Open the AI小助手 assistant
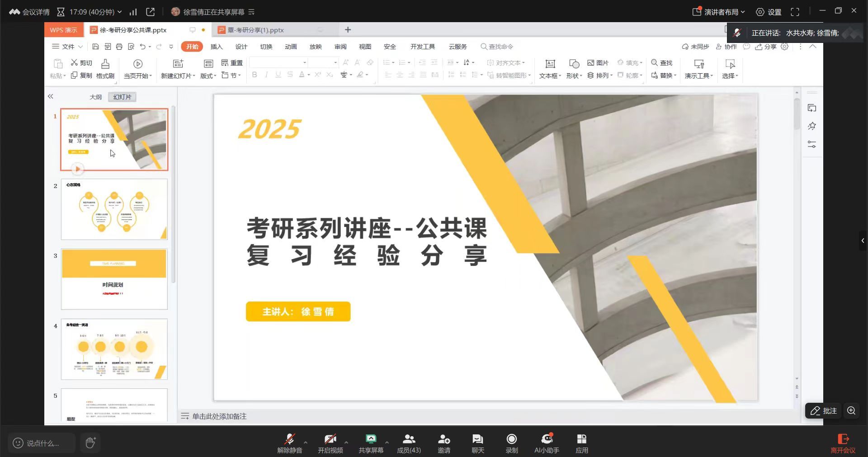 547,439
